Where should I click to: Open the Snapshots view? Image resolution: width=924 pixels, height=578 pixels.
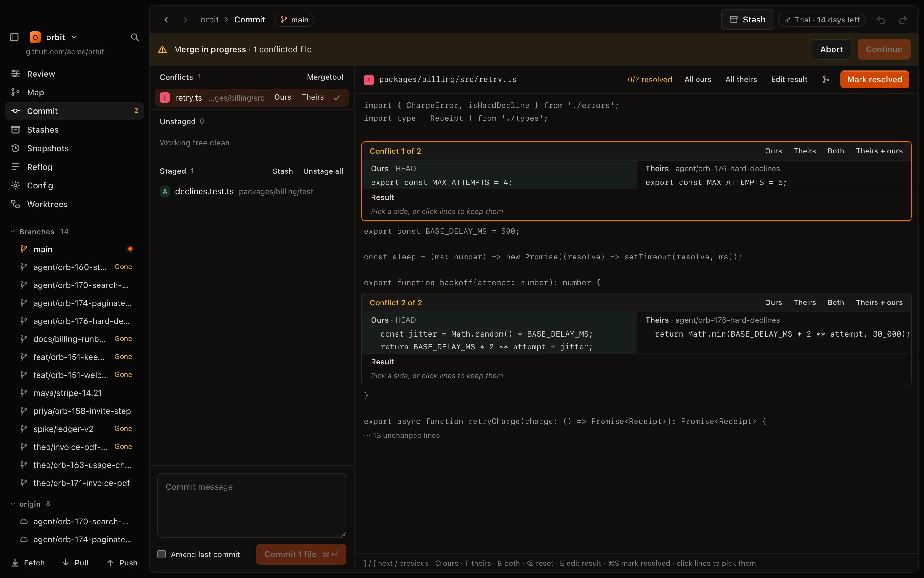click(74, 148)
